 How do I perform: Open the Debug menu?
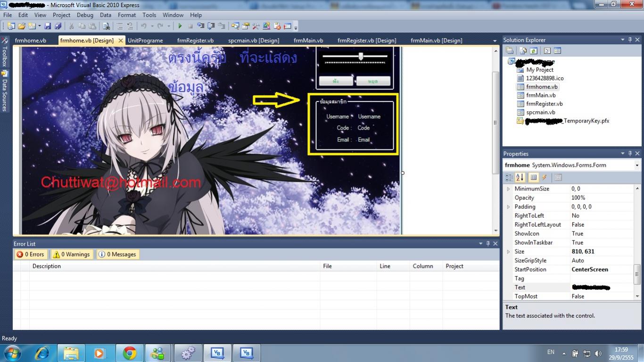pyautogui.click(x=85, y=15)
